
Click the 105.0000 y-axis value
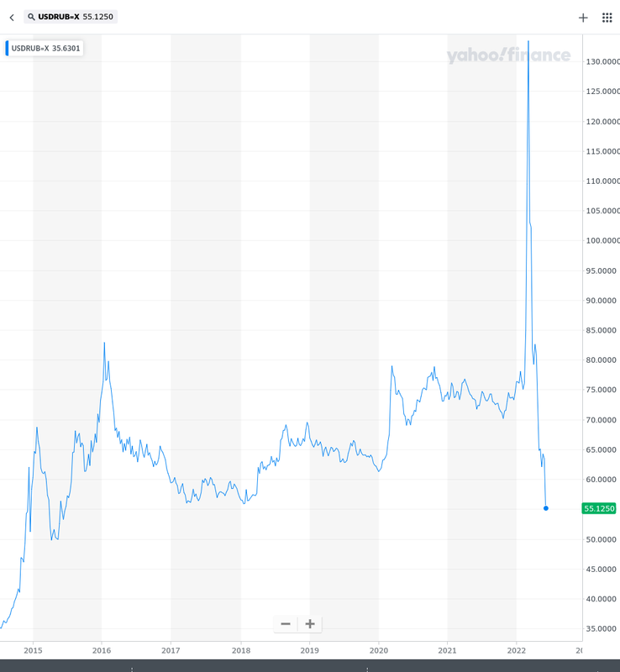(603, 211)
